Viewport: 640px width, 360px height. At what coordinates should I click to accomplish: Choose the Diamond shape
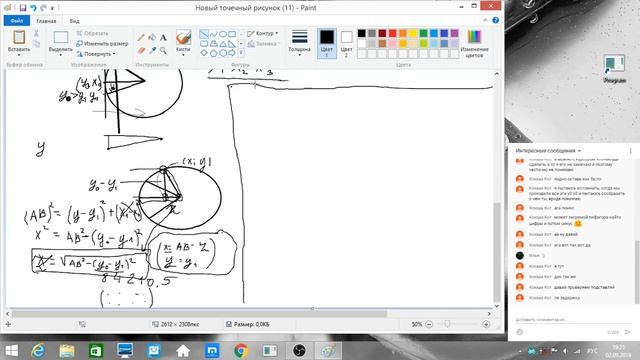204,53
